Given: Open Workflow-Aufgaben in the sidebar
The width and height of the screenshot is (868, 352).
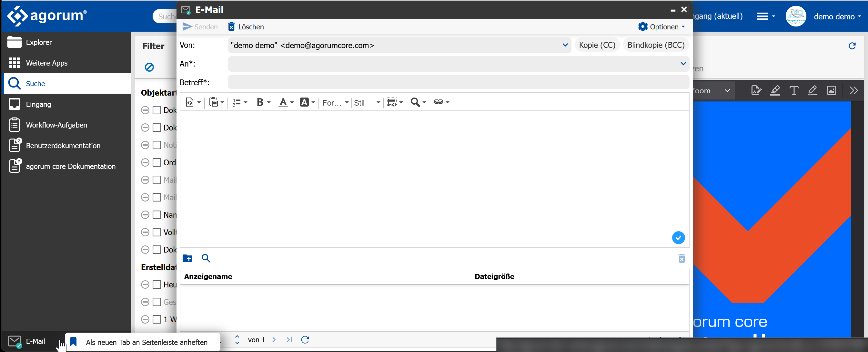Looking at the screenshot, I should pyautogui.click(x=67, y=125).
